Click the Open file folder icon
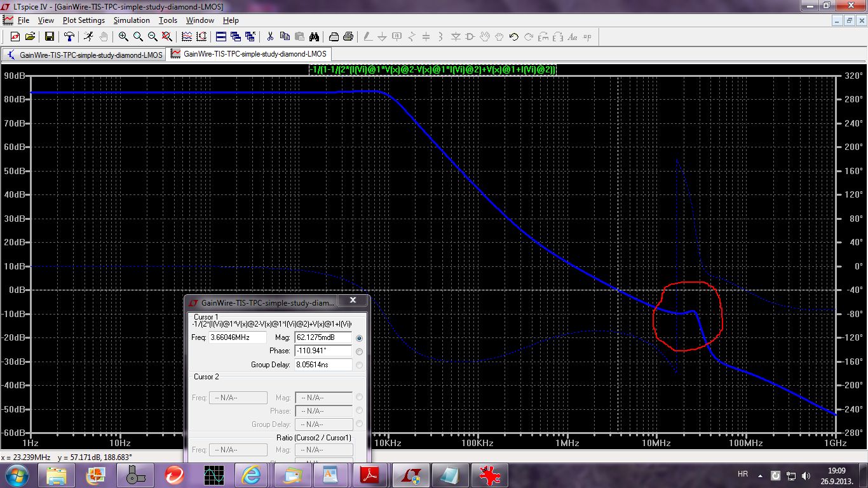This screenshot has width=868, height=488. point(30,37)
